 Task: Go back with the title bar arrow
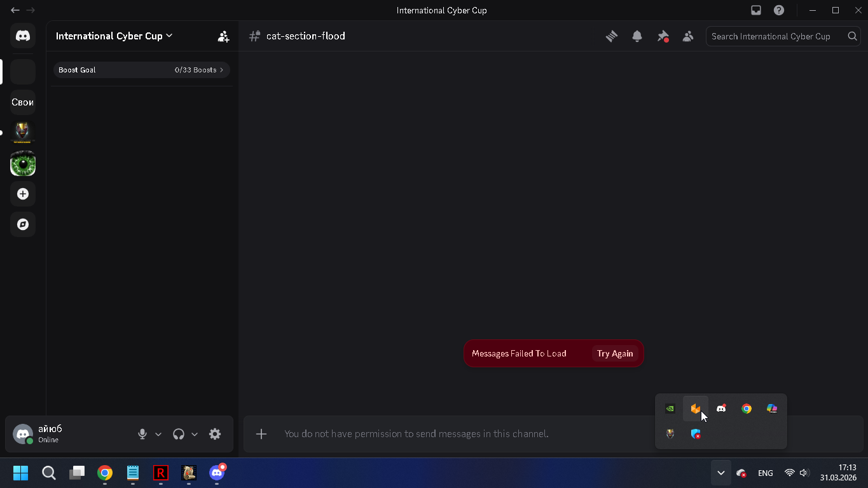click(x=15, y=10)
